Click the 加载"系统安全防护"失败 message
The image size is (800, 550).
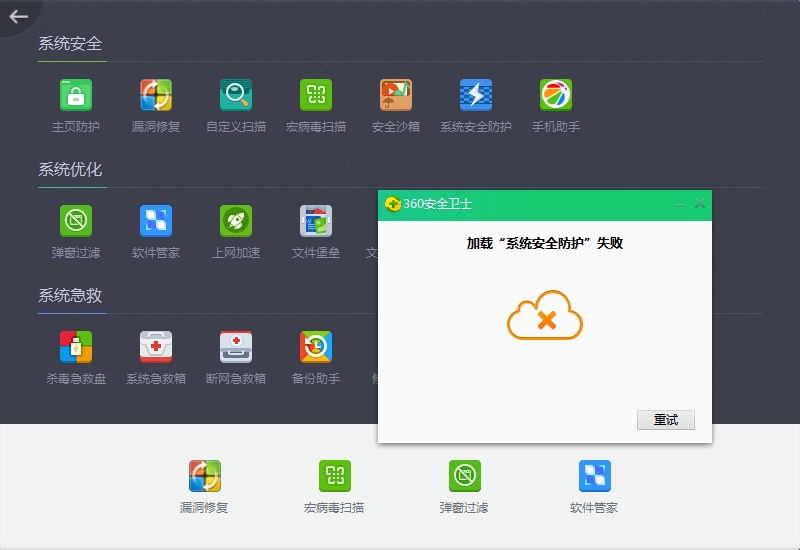[545, 243]
